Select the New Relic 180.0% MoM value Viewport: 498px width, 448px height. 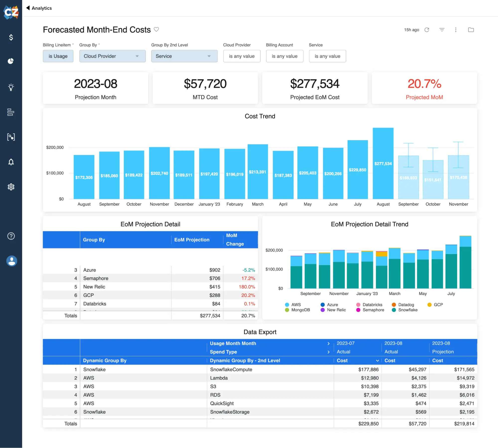(x=247, y=287)
